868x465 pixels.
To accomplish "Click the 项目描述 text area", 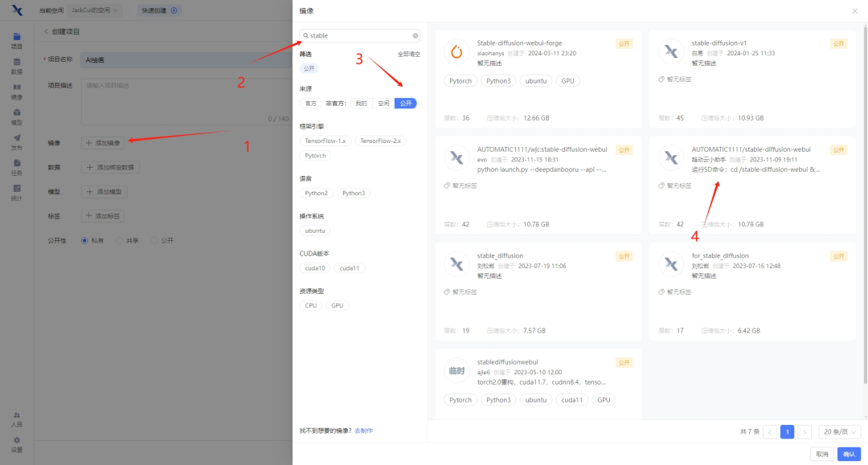I will [x=186, y=102].
